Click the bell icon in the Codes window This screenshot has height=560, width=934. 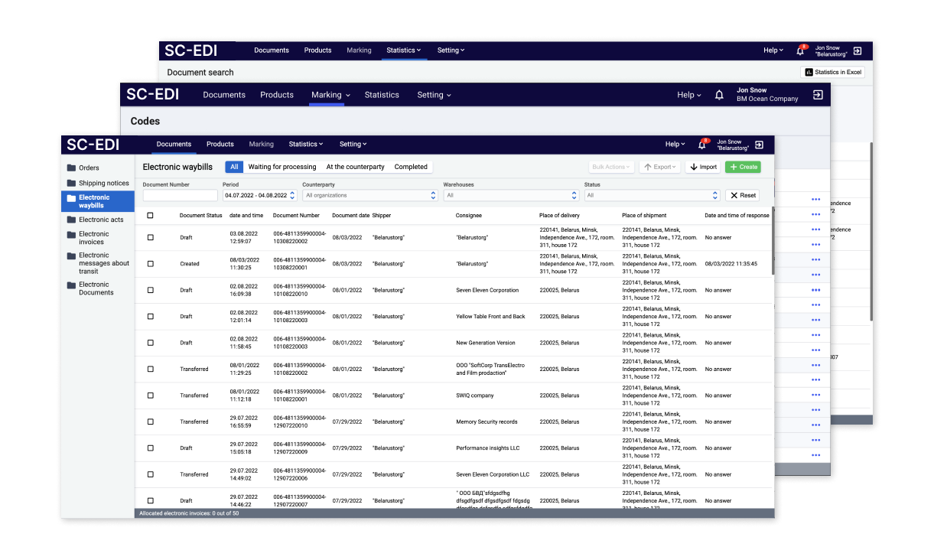click(x=719, y=95)
